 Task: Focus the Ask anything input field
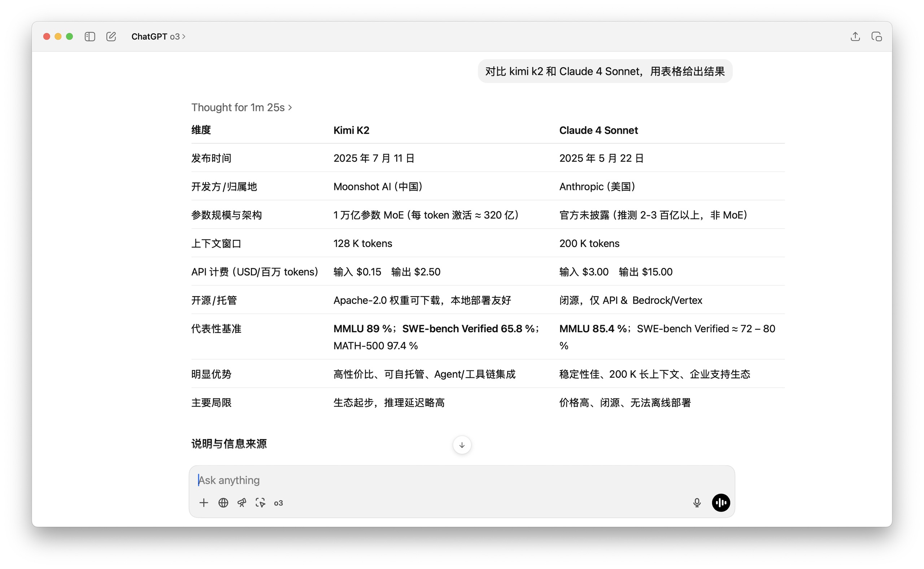462,480
